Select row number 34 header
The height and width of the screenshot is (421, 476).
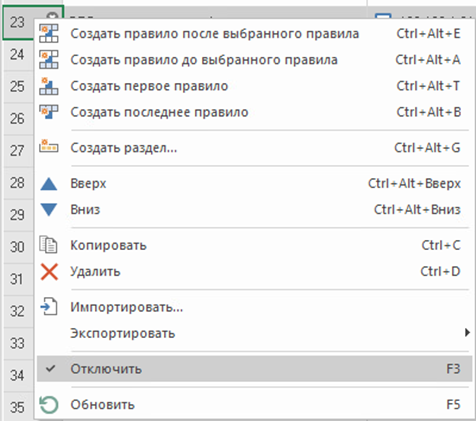pos(17,375)
